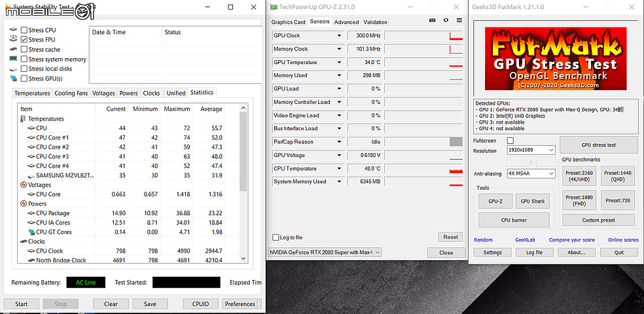
Task: Switch to the Voltages tab
Action: (x=103, y=93)
